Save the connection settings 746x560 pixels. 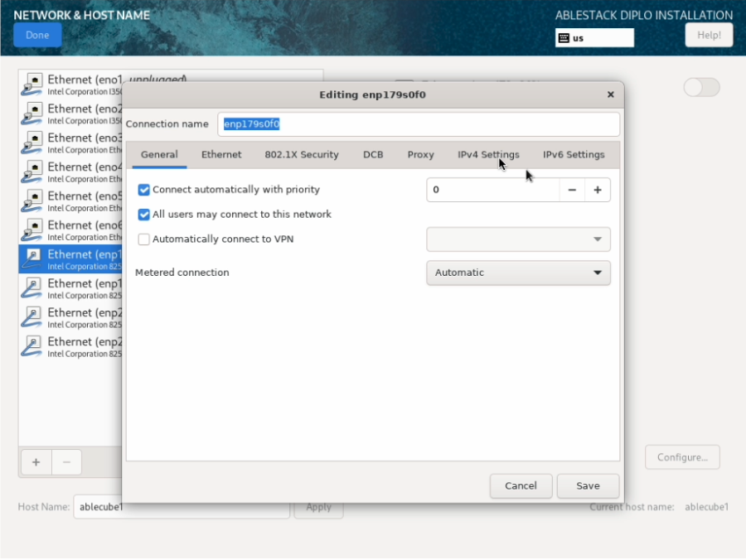pos(589,485)
